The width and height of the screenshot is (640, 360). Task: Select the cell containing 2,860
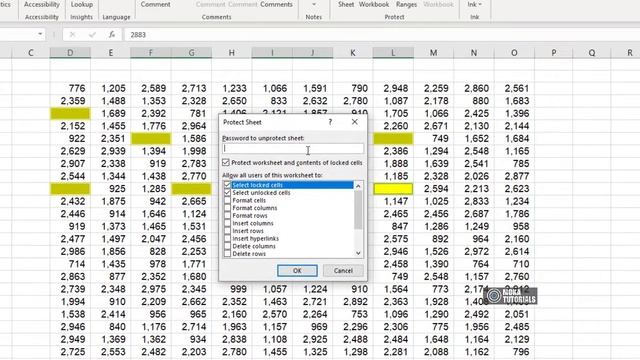474,88
